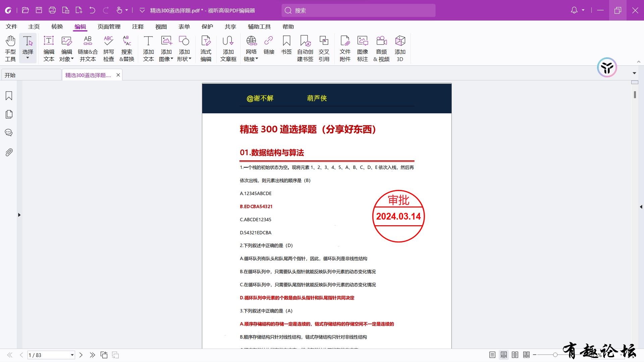Click Cross Reference (交叉引用) tool
The height and width of the screenshot is (362, 644).
(x=324, y=49)
